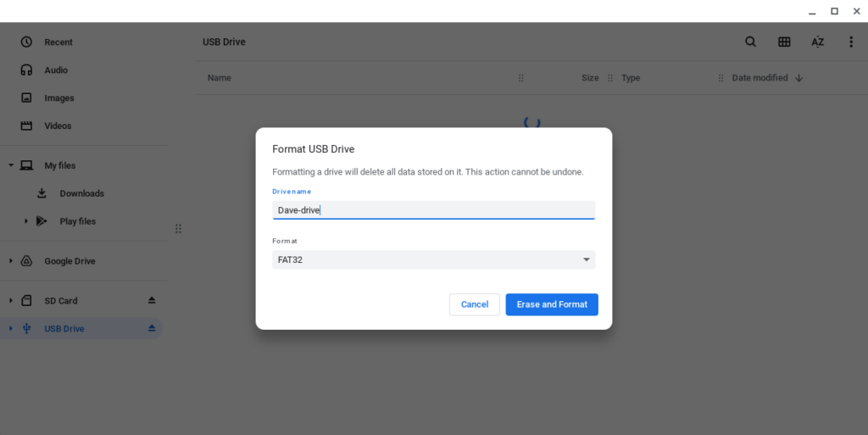
Task: Click the Erase and Format button
Action: [551, 304]
